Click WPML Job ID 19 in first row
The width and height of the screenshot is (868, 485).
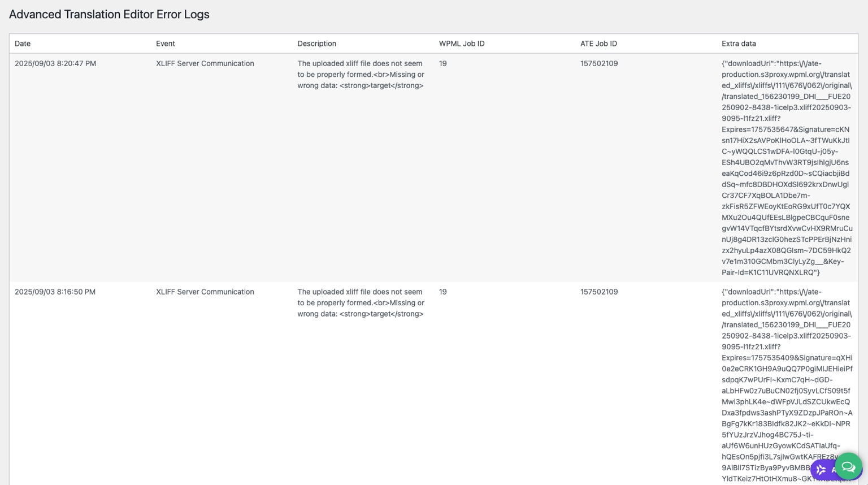pyautogui.click(x=443, y=63)
